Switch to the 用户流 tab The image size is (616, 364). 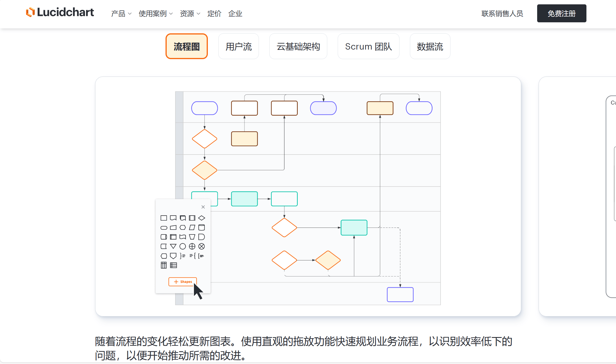click(238, 46)
